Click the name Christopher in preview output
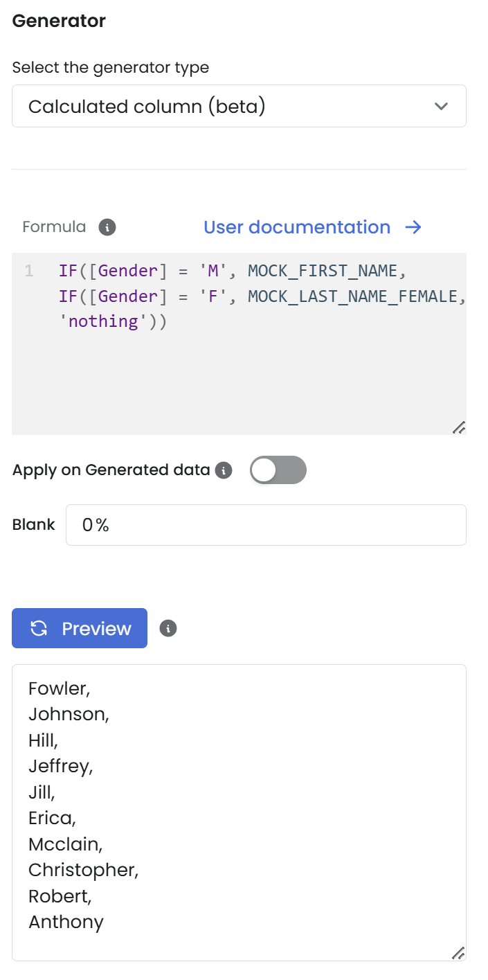Screen dimensions: 488x980 tap(82, 870)
